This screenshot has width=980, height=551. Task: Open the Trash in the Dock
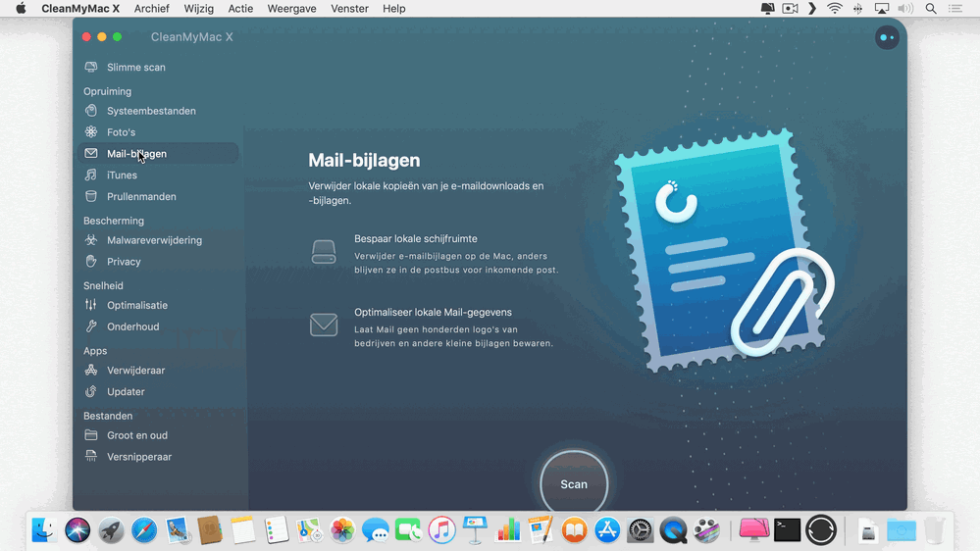coord(934,530)
